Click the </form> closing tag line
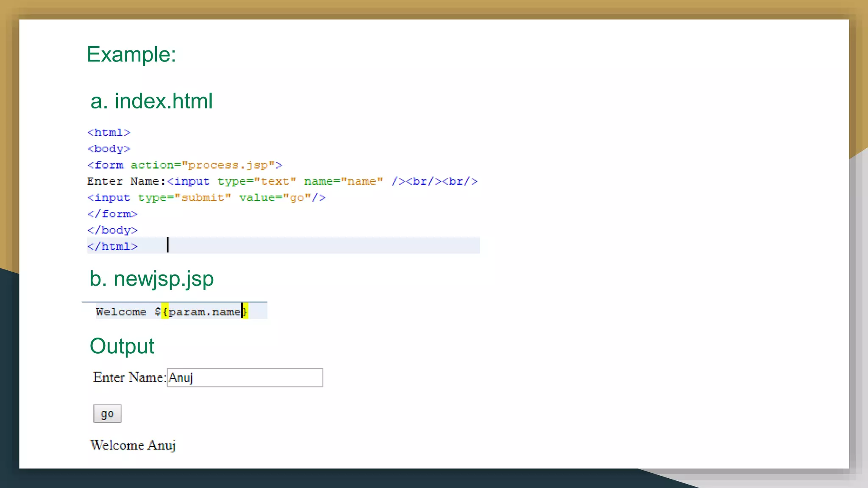 tap(112, 214)
